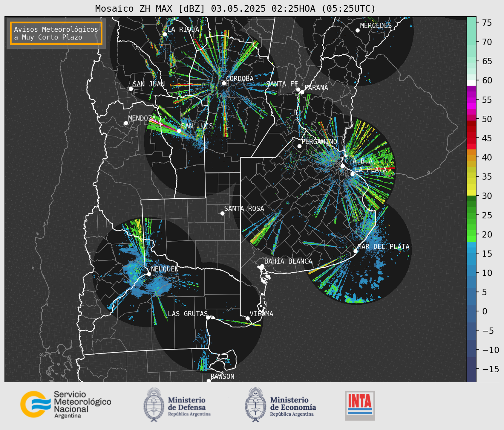Click the 20 tick label on colorbar
This screenshot has width=504, height=430.
point(486,234)
